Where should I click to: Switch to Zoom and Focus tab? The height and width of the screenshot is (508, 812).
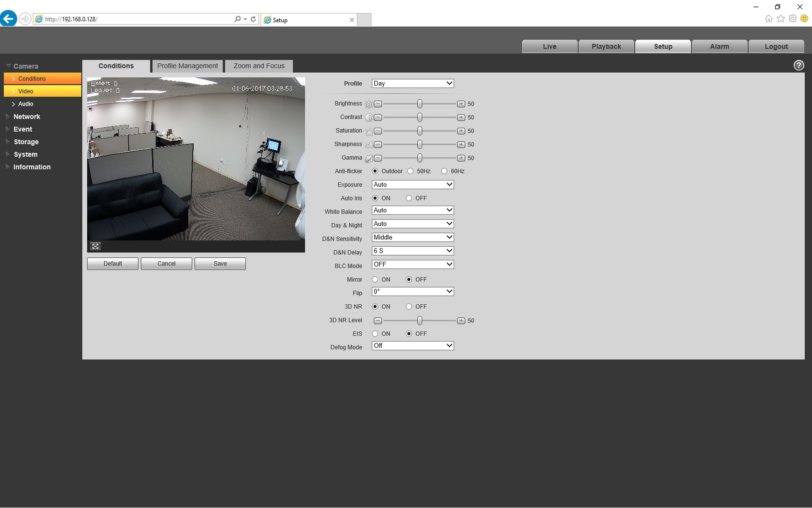(259, 66)
